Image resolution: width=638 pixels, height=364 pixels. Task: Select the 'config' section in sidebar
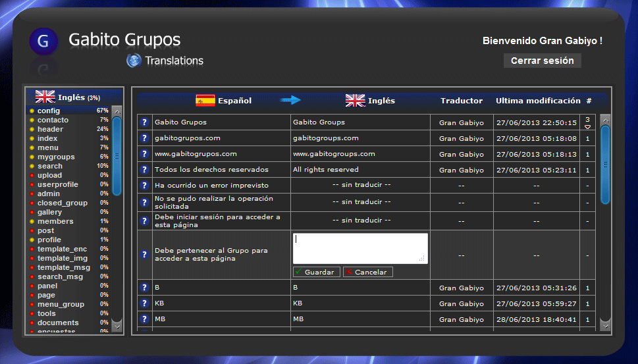49,111
